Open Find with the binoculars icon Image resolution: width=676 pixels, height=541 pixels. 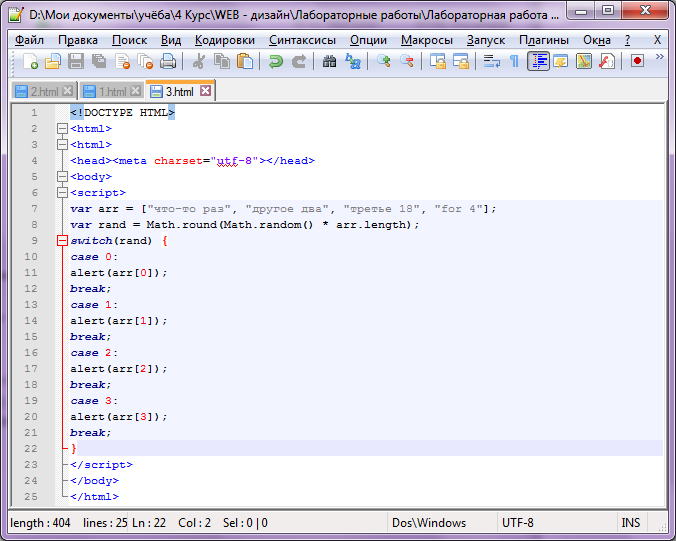pos(330,62)
